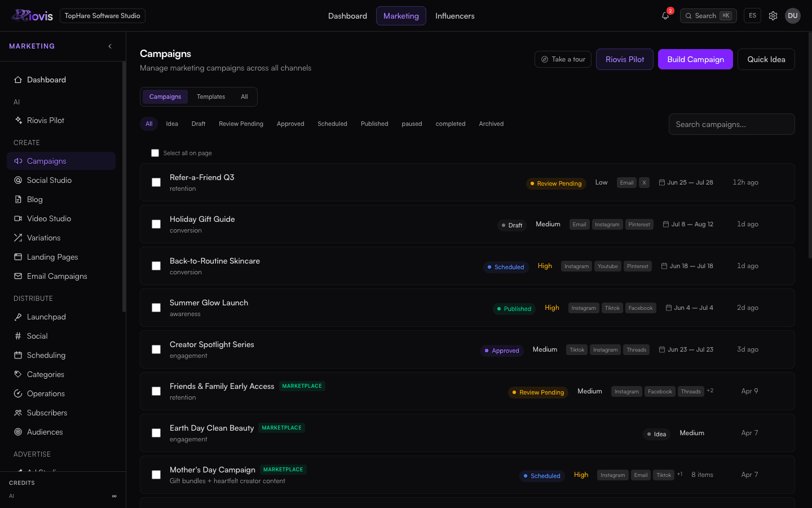Open Launchpad rocket icon in sidebar
Image resolution: width=812 pixels, height=508 pixels.
pos(18,317)
